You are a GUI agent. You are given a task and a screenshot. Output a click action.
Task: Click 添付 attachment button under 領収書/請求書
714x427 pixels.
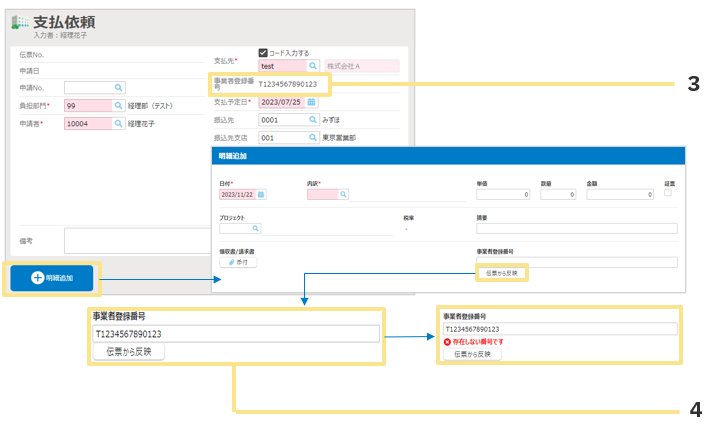click(x=237, y=262)
